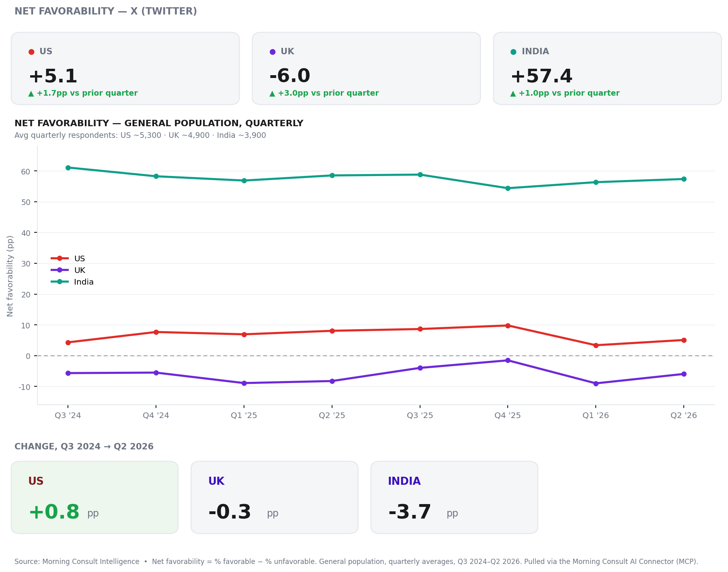Screen dimensions: 728x572
Task: Click the US summary card value +5.1
Action: 53,76
